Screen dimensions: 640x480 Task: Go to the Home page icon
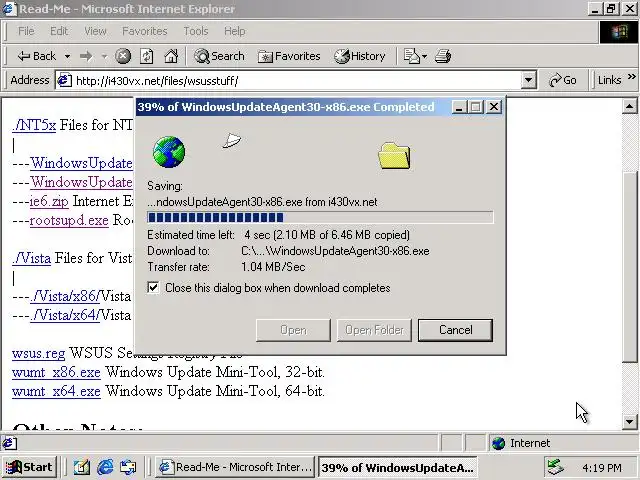(171, 56)
